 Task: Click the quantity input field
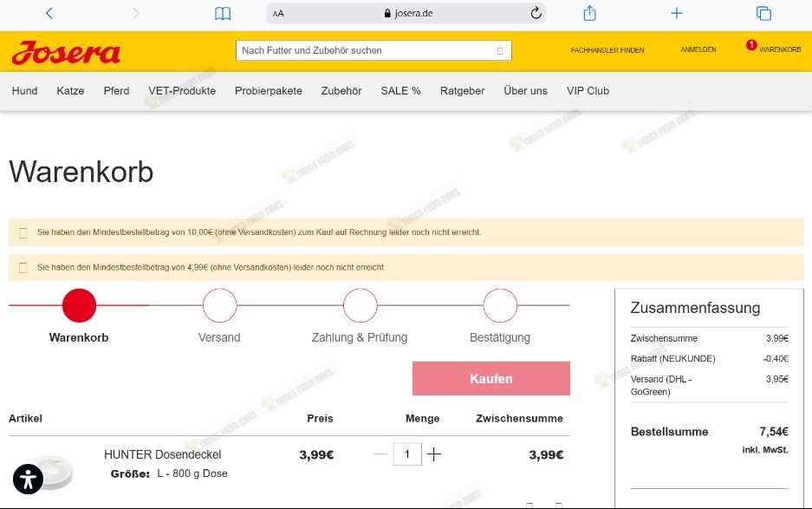pyautogui.click(x=406, y=454)
